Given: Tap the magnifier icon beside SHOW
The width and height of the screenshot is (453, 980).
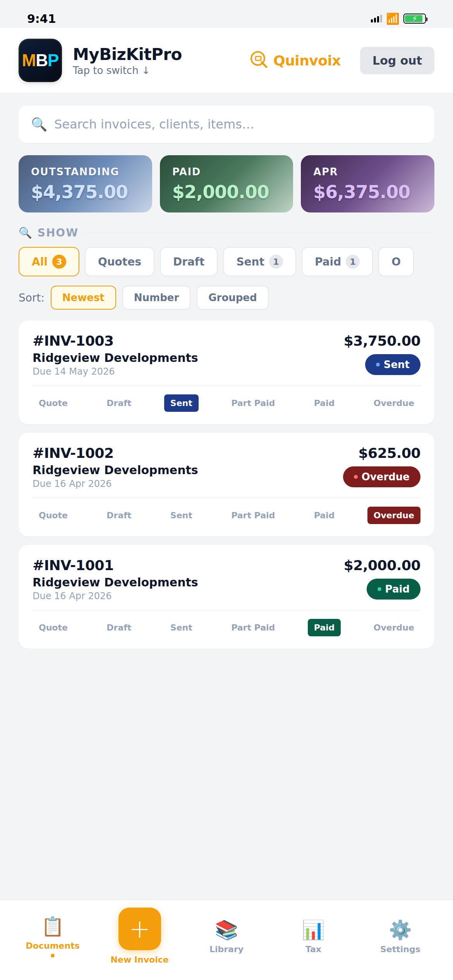Looking at the screenshot, I should click(25, 233).
